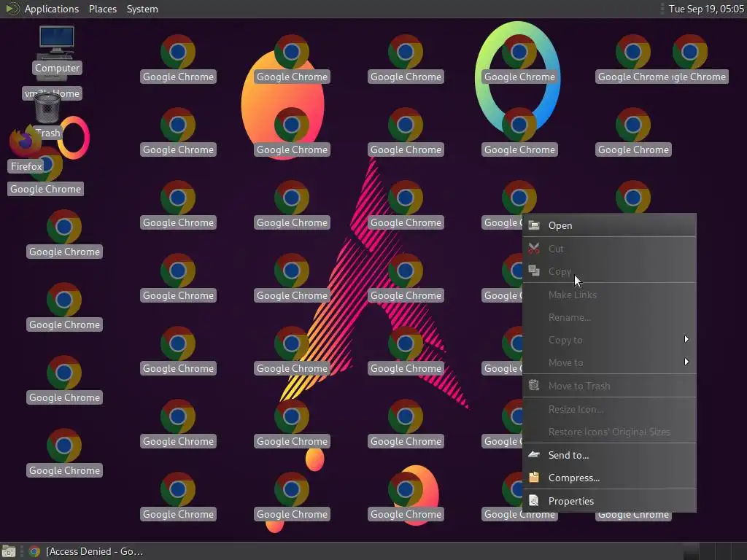Expand the Copy to submenu arrow
The width and height of the screenshot is (747, 560).
(686, 339)
